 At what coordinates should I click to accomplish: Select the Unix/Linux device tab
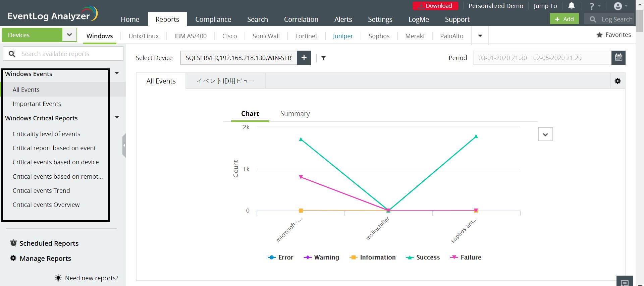144,36
